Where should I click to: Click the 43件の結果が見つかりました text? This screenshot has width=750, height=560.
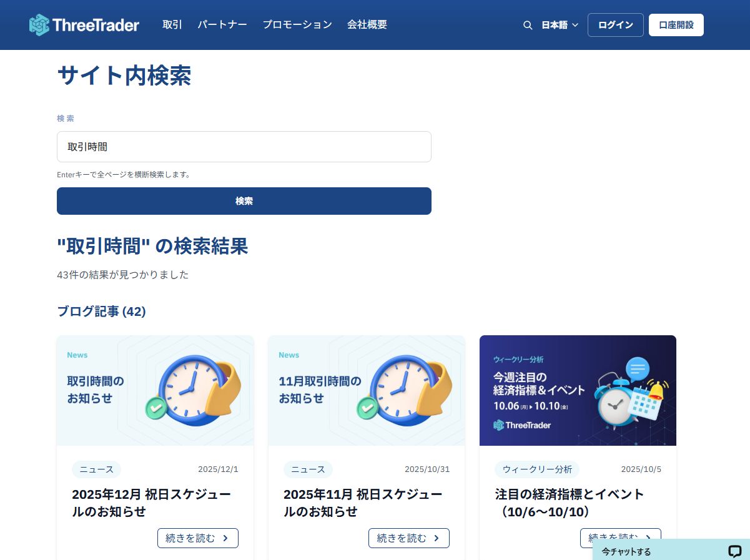coord(123,275)
